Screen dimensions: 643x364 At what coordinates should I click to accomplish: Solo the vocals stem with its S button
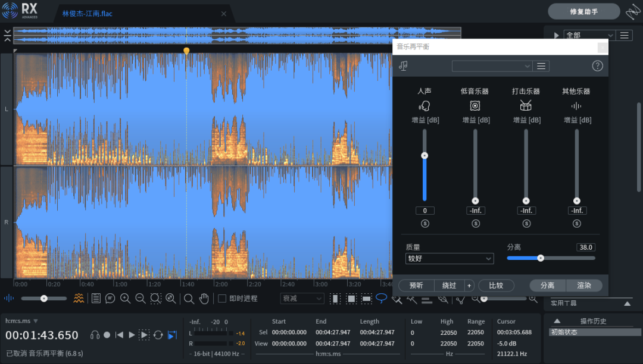tap(424, 223)
